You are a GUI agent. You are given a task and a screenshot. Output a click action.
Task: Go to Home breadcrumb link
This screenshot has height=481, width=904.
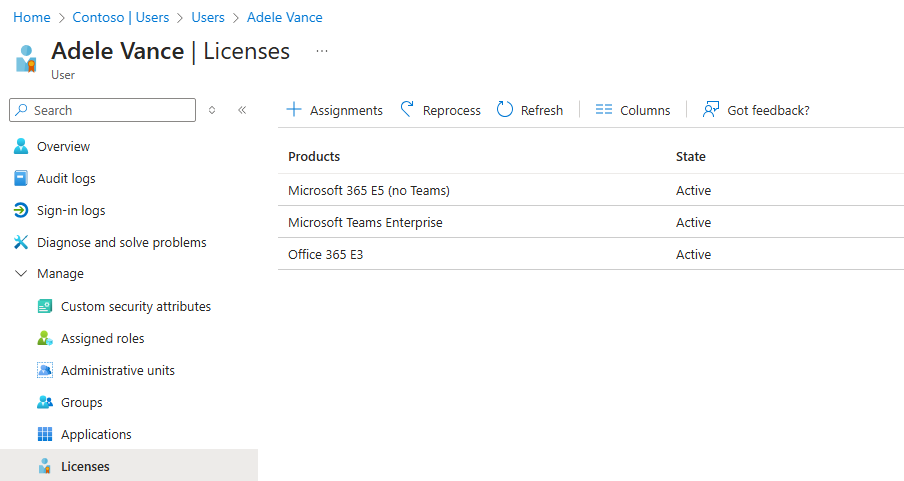point(32,17)
